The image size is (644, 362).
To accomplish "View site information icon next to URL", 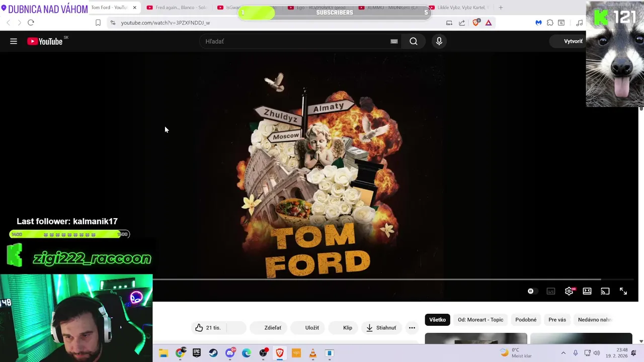I will coord(113,23).
